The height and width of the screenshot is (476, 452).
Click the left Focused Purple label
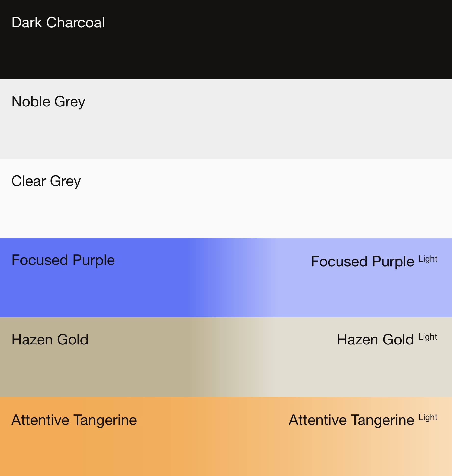point(63,260)
